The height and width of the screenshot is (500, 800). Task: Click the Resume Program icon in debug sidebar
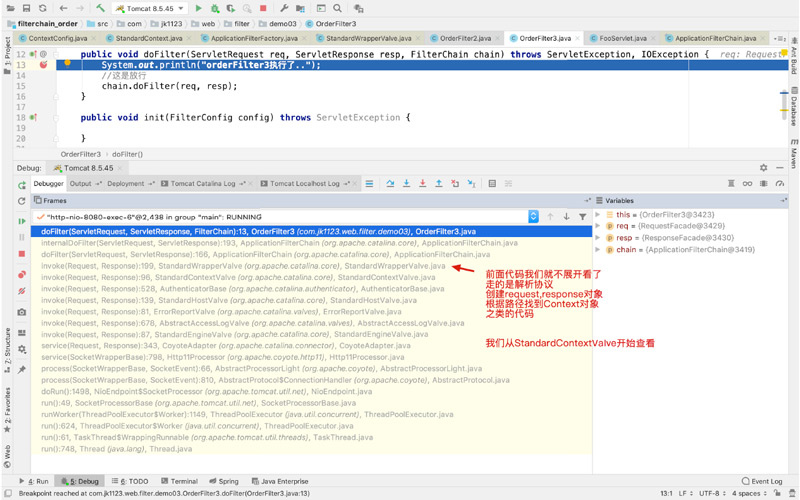coord(21,221)
